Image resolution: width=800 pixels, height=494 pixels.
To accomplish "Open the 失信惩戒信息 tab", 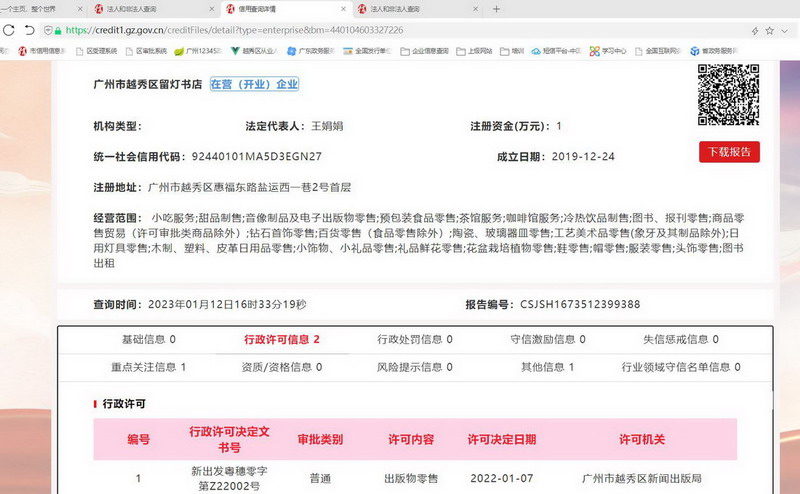I will [x=673, y=340].
